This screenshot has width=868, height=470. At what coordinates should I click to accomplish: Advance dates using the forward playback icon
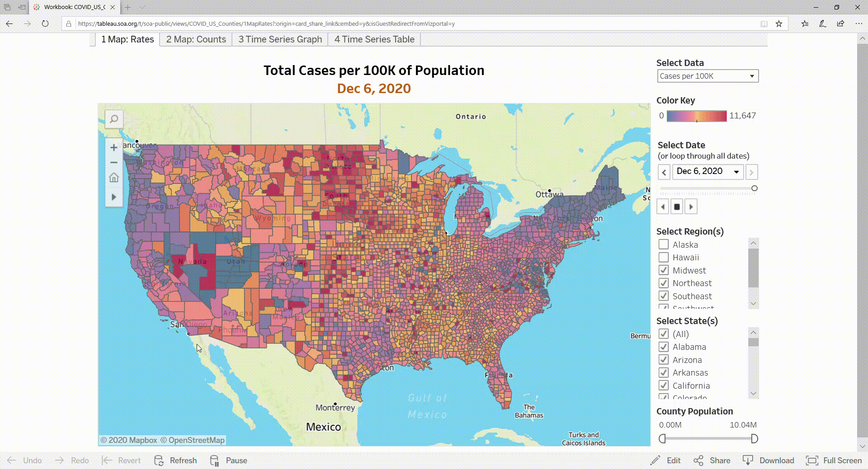pyautogui.click(x=691, y=207)
